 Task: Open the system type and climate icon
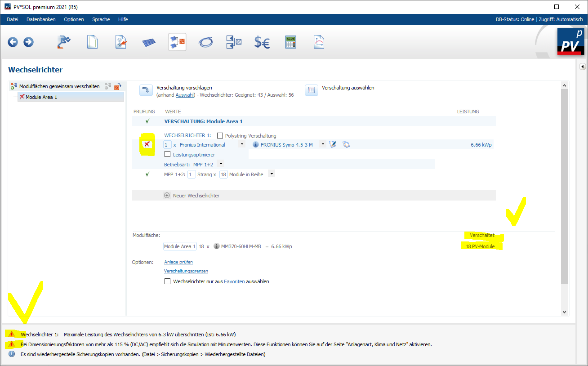(x=121, y=42)
